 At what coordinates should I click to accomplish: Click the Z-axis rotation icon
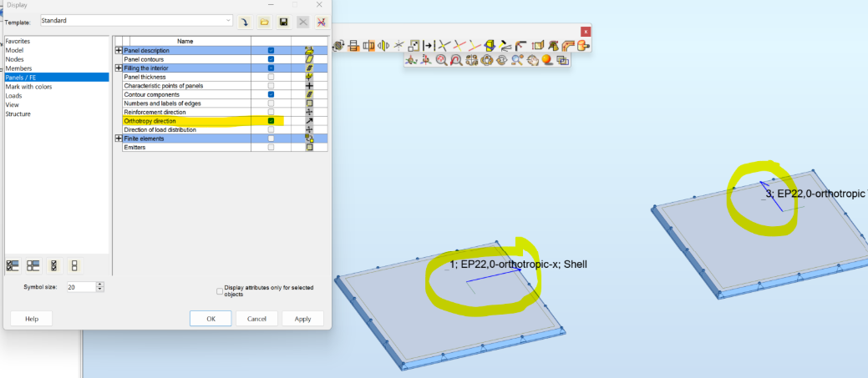point(426,60)
